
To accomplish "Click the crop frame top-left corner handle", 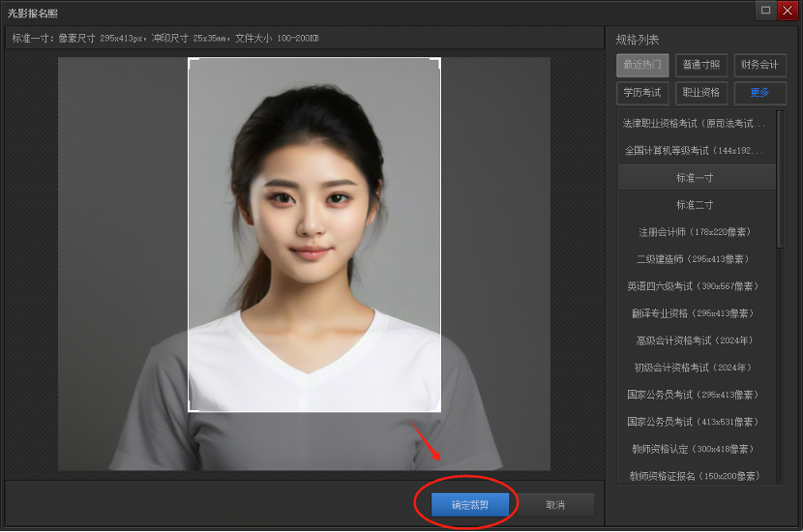I will (192, 61).
